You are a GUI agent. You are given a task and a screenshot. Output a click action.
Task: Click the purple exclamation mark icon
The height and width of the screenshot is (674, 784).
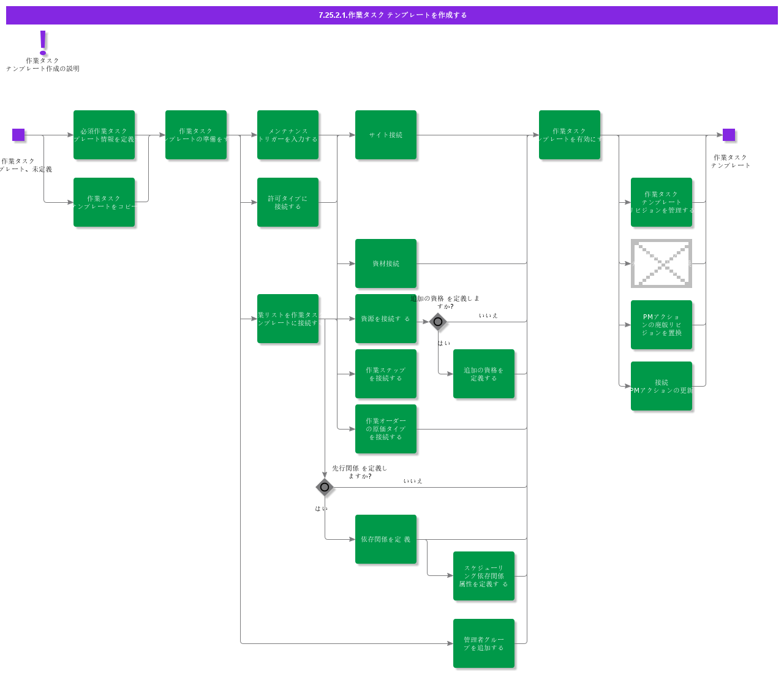click(43, 42)
